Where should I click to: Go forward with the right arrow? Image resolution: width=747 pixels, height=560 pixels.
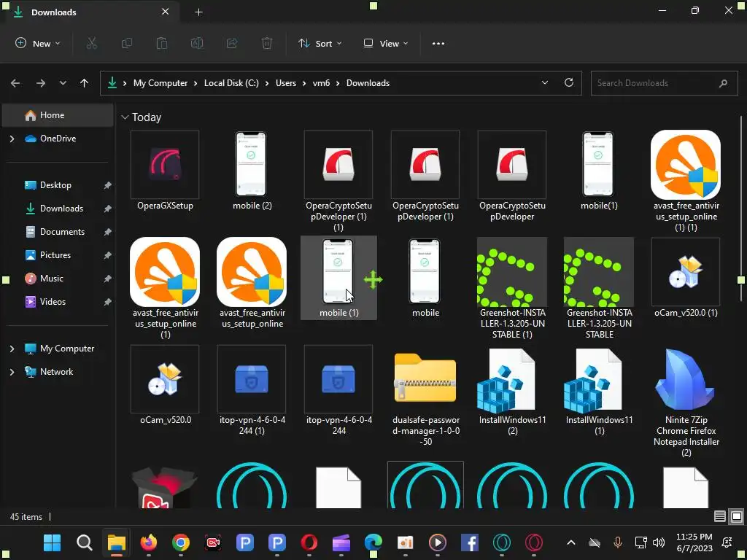pyautogui.click(x=41, y=83)
